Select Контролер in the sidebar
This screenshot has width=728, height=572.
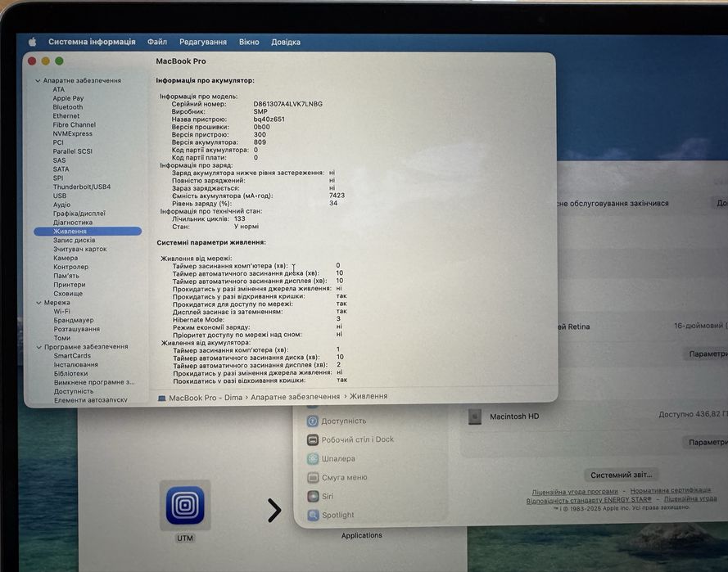click(x=70, y=267)
